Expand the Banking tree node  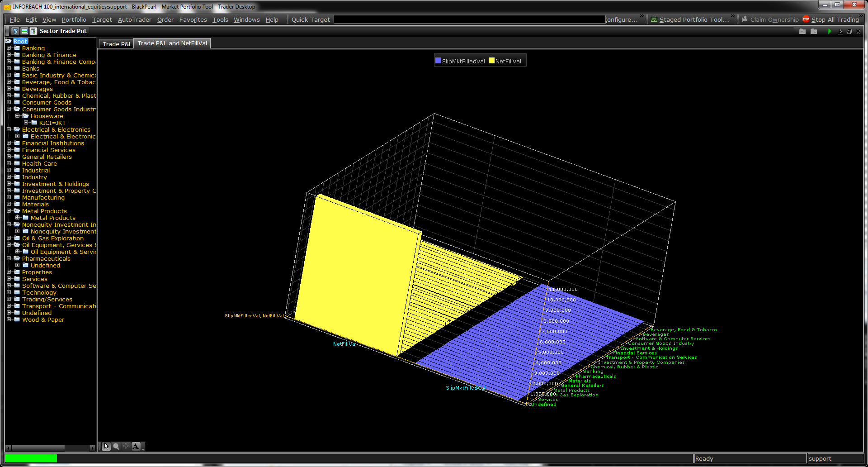pos(9,48)
